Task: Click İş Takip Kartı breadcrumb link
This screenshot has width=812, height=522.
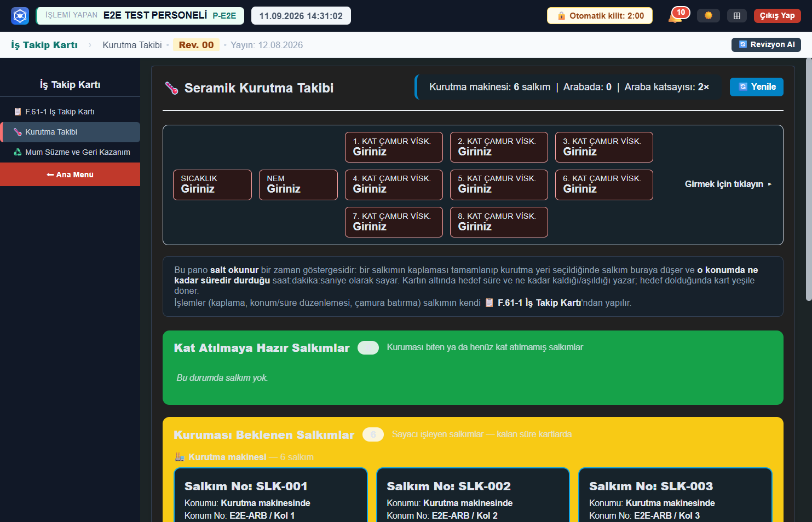Action: point(44,45)
